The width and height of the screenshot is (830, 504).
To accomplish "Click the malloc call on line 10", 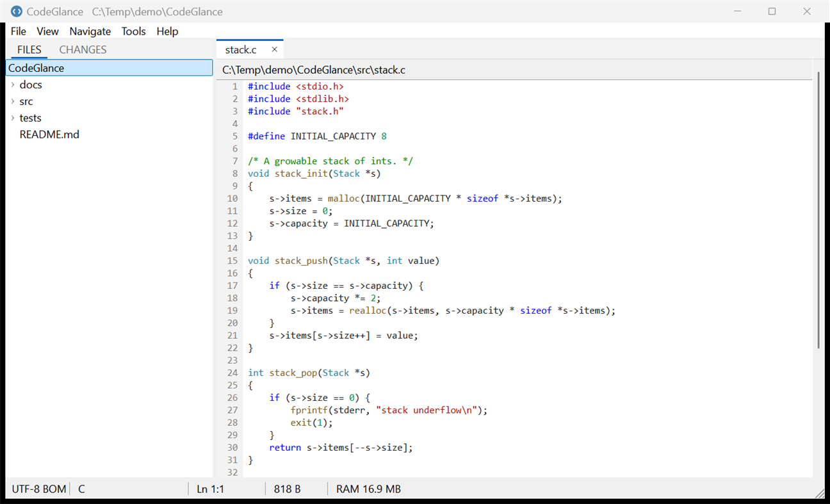I will pyautogui.click(x=343, y=199).
